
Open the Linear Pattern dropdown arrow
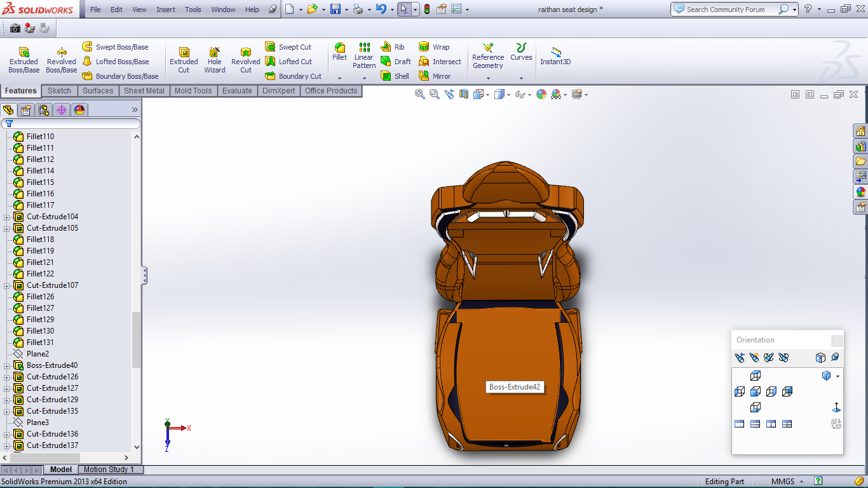pos(364,78)
